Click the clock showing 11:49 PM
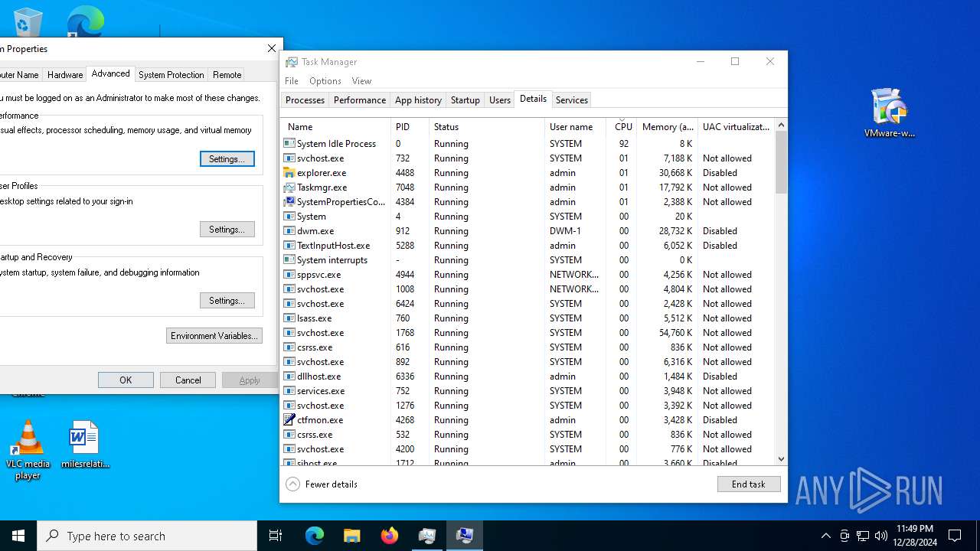The width and height of the screenshot is (980, 551). [x=914, y=536]
